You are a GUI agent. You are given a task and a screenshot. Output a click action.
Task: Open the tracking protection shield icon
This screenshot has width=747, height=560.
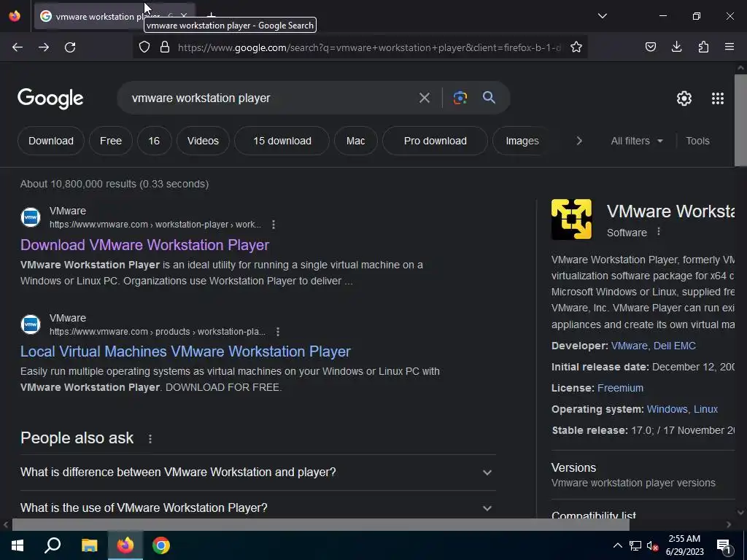click(x=144, y=47)
